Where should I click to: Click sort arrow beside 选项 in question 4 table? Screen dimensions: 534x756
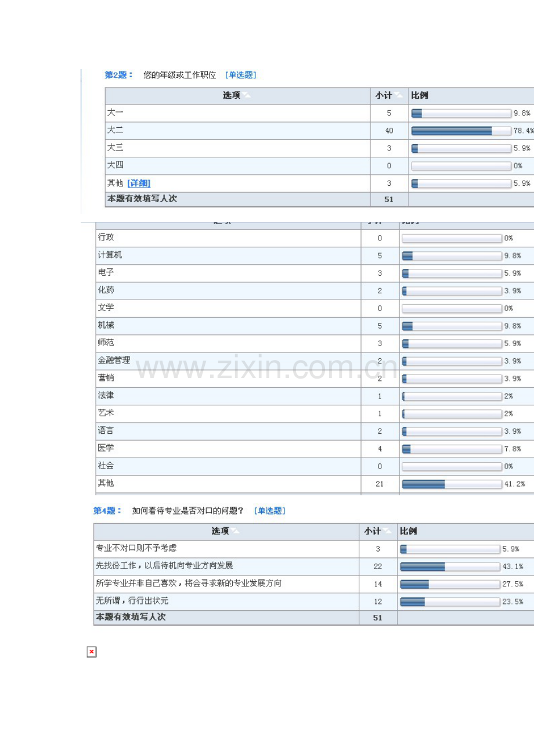click(235, 531)
